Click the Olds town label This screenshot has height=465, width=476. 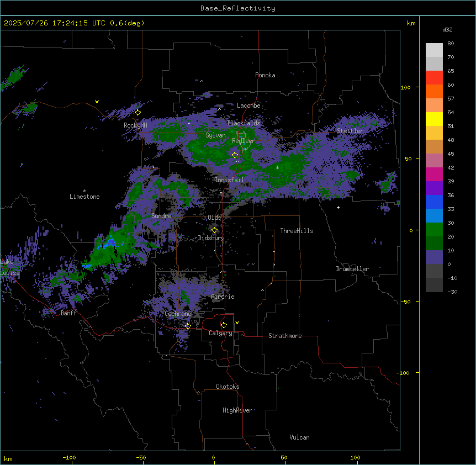[214, 218]
